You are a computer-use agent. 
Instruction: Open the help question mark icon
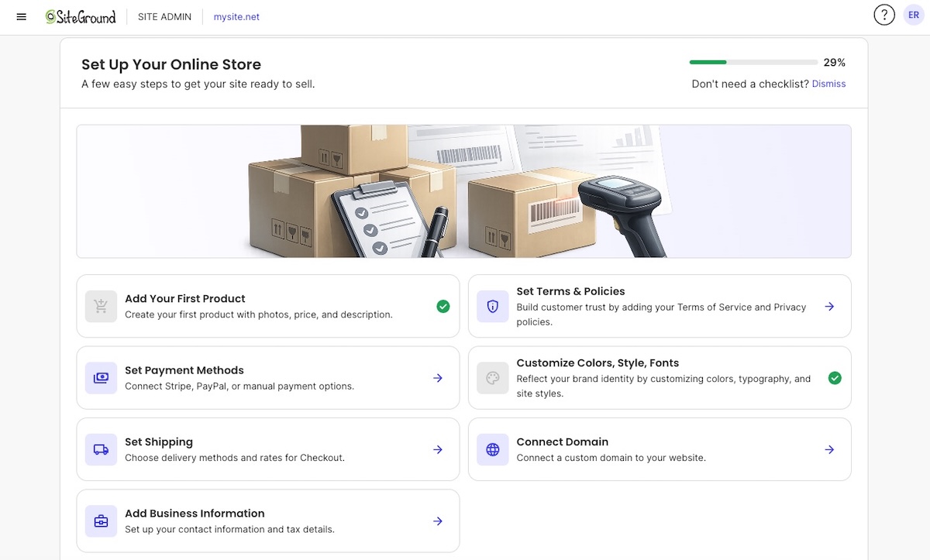click(884, 15)
